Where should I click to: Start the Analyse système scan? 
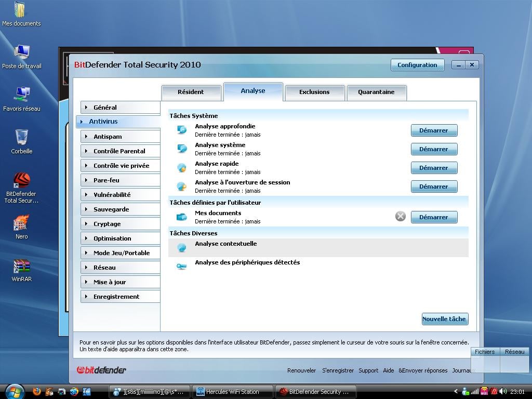tap(434, 149)
